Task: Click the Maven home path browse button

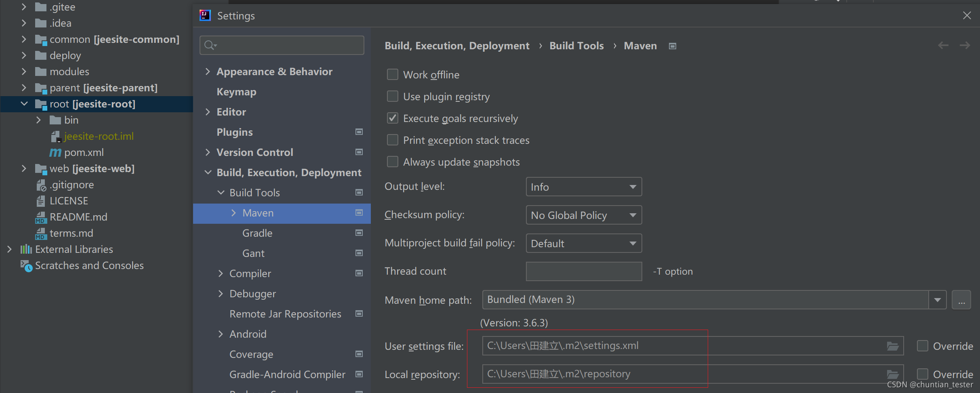Action: coord(961,300)
